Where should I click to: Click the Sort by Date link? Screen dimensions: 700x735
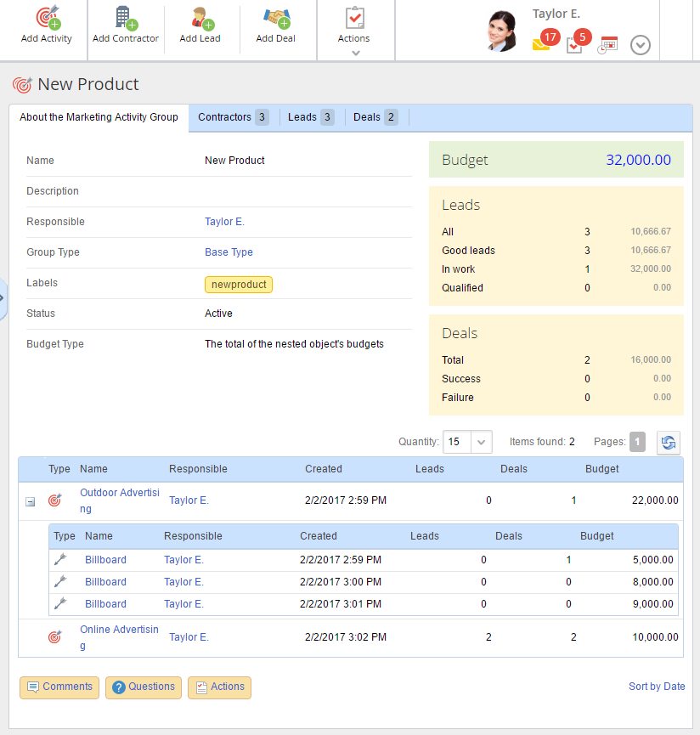point(657,687)
